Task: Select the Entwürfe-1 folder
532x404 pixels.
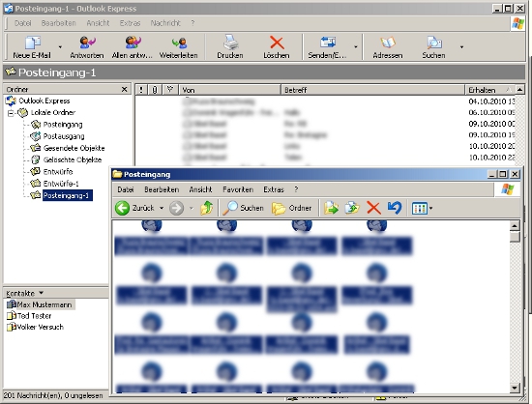Action: (x=61, y=184)
